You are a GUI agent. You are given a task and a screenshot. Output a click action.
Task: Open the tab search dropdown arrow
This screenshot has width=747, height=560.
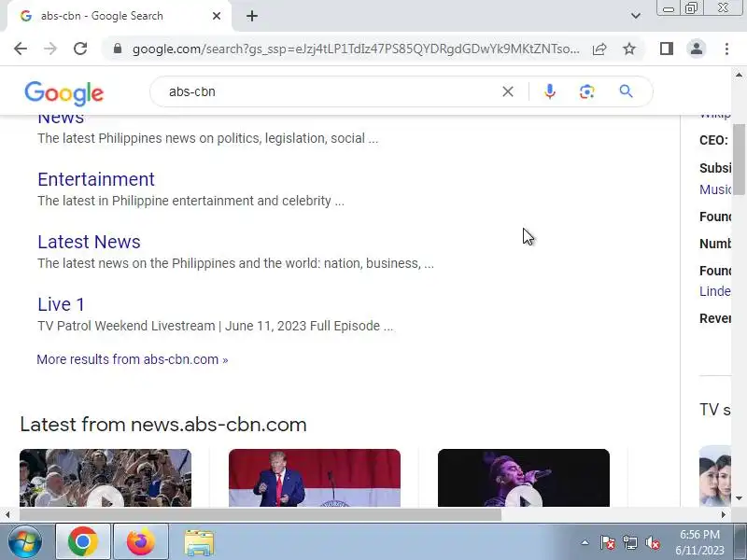(x=636, y=16)
